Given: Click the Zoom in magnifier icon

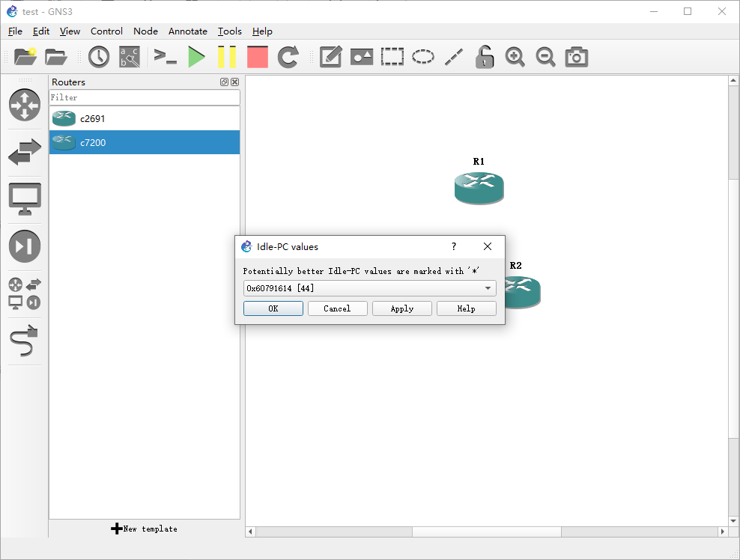Looking at the screenshot, I should 515,57.
